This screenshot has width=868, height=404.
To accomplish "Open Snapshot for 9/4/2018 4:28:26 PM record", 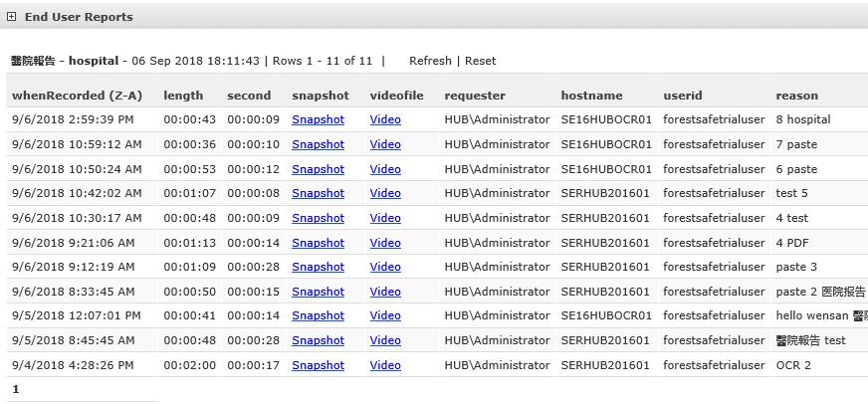I will coord(318,365).
